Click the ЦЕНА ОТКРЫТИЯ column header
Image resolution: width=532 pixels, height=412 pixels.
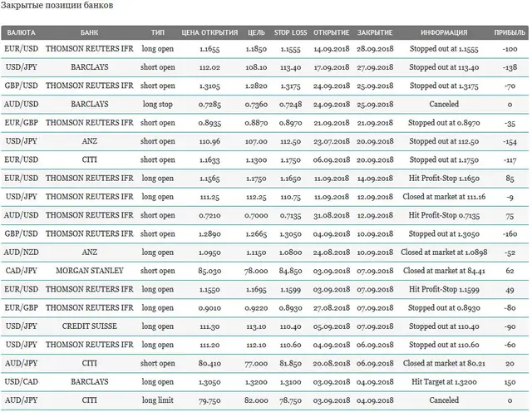209,32
